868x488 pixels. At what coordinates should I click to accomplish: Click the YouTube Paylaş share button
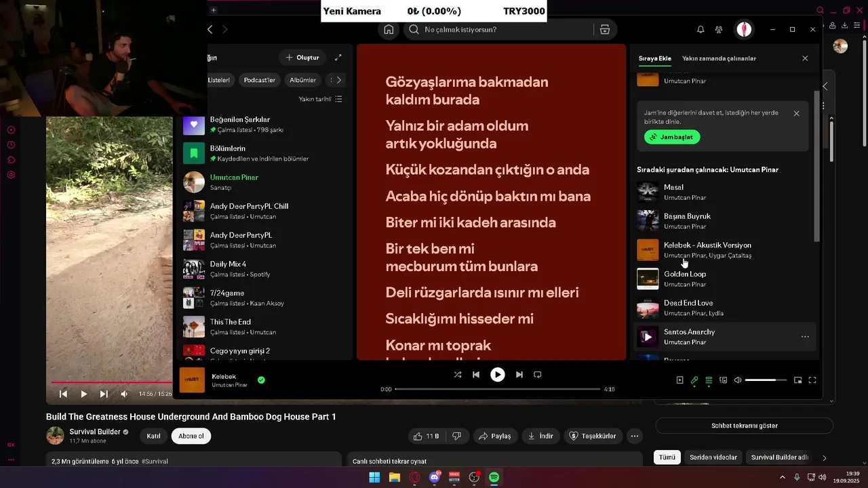(495, 436)
